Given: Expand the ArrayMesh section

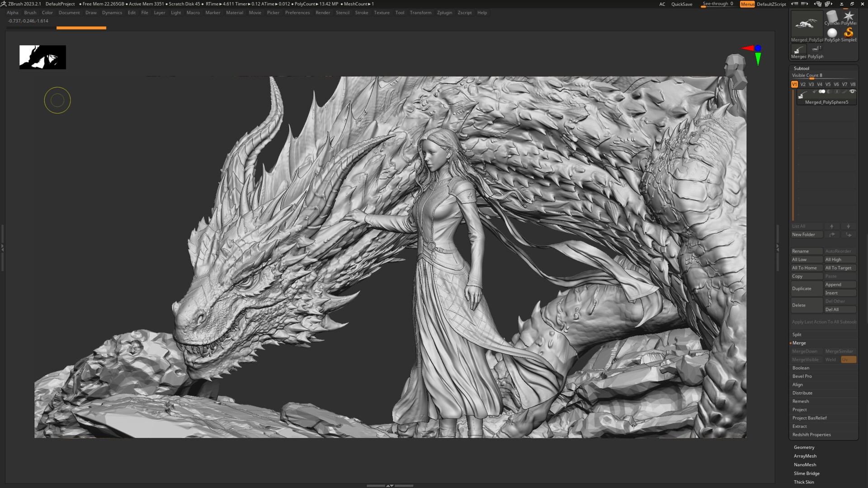Looking at the screenshot, I should pos(805,456).
